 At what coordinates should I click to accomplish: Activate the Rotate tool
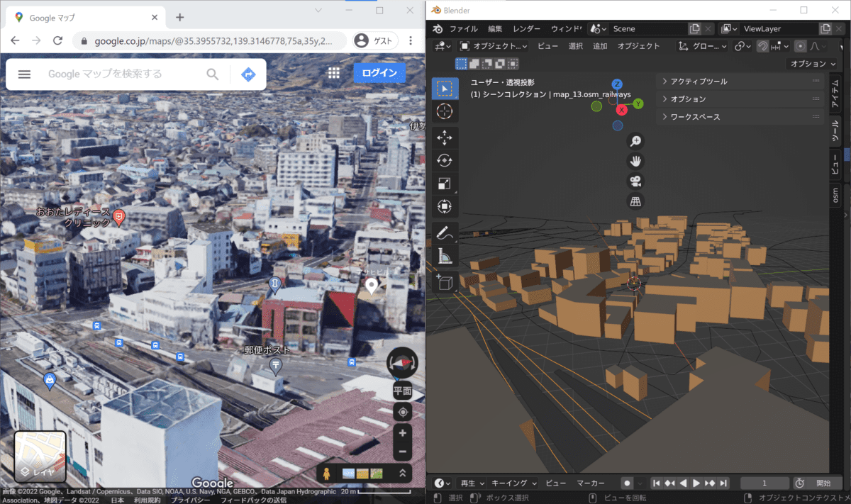pyautogui.click(x=445, y=160)
